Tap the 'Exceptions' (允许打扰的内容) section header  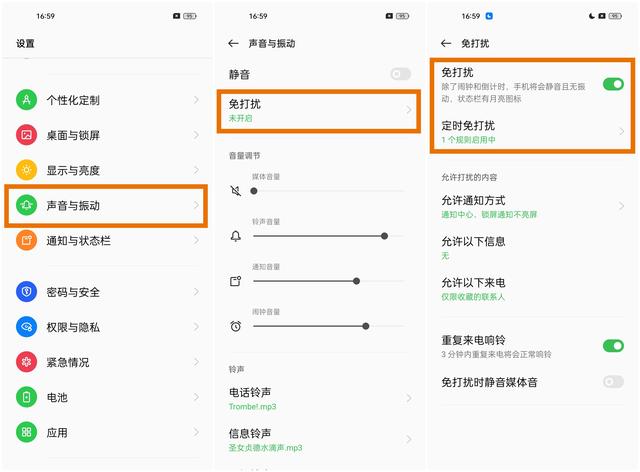click(x=469, y=177)
